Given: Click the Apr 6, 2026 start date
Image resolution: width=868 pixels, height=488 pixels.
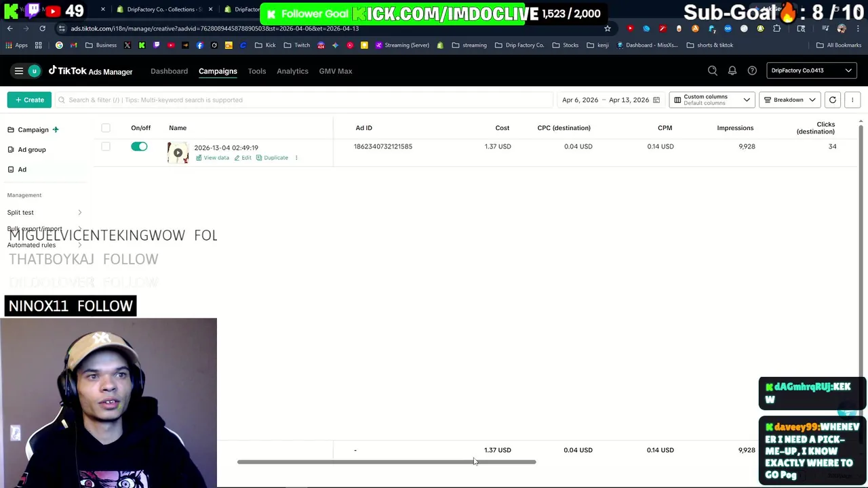Looking at the screenshot, I should [580, 100].
